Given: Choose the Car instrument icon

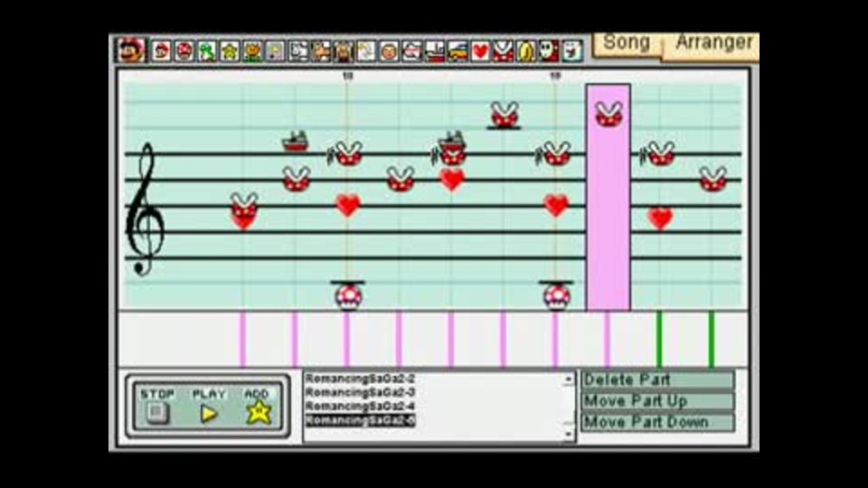Looking at the screenshot, I should tap(458, 52).
